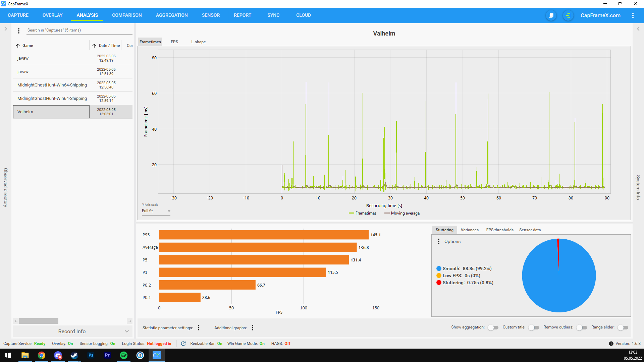Screen dimensions: 644x362
Task: Enable the Remove outliers switch
Action: point(582,327)
